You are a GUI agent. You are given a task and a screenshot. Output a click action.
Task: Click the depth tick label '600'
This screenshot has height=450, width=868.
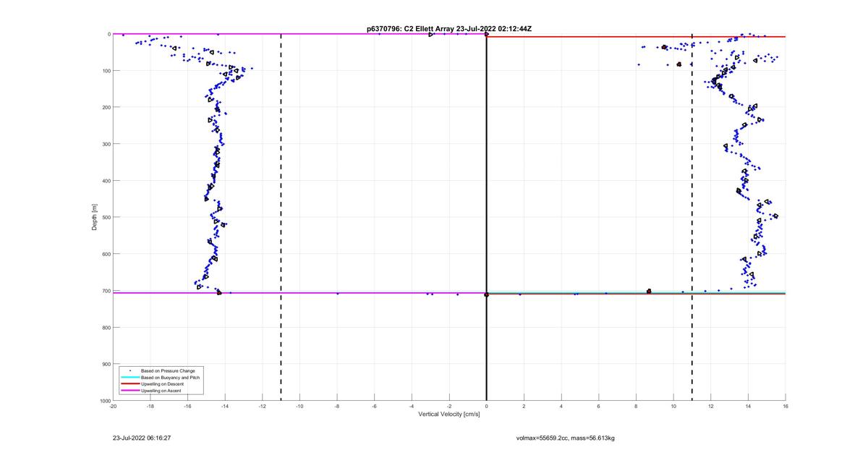click(x=106, y=254)
